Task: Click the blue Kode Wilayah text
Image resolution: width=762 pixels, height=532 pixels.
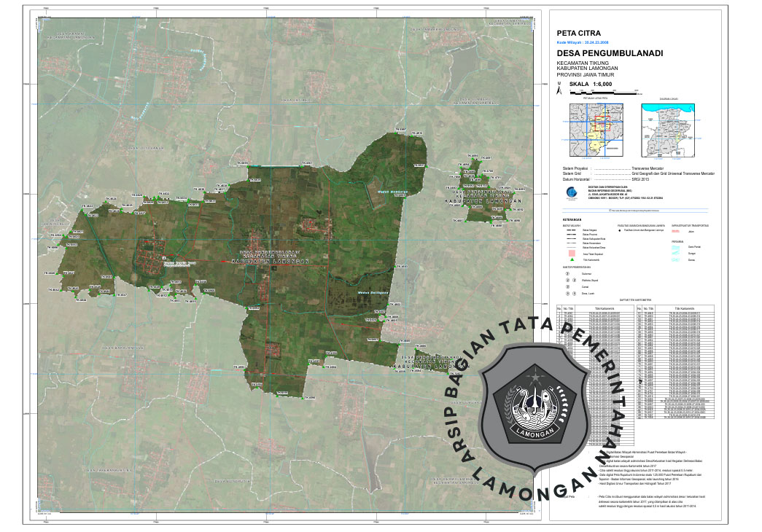Action: 581,44
